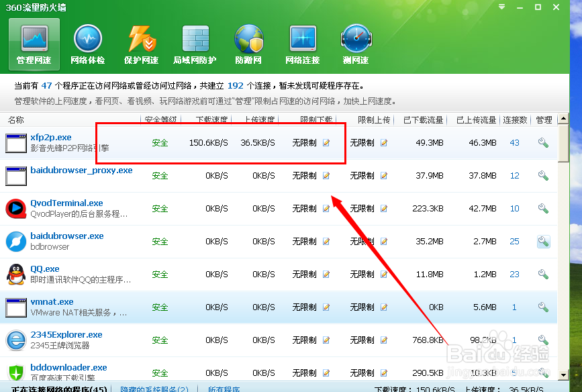Viewport: 582px width, 392px height.
Task: View 10 connections of QvodTerminal.exe
Action: [x=514, y=209]
